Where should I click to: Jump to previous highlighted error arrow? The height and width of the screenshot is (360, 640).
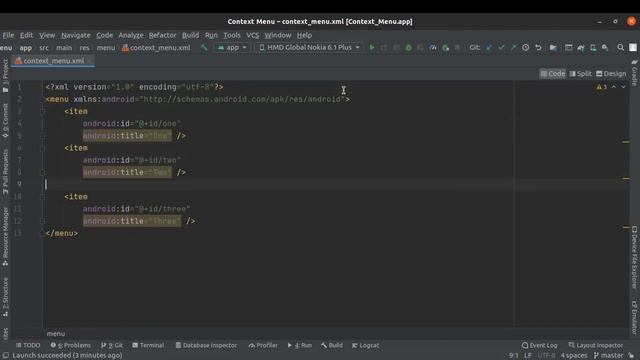613,87
